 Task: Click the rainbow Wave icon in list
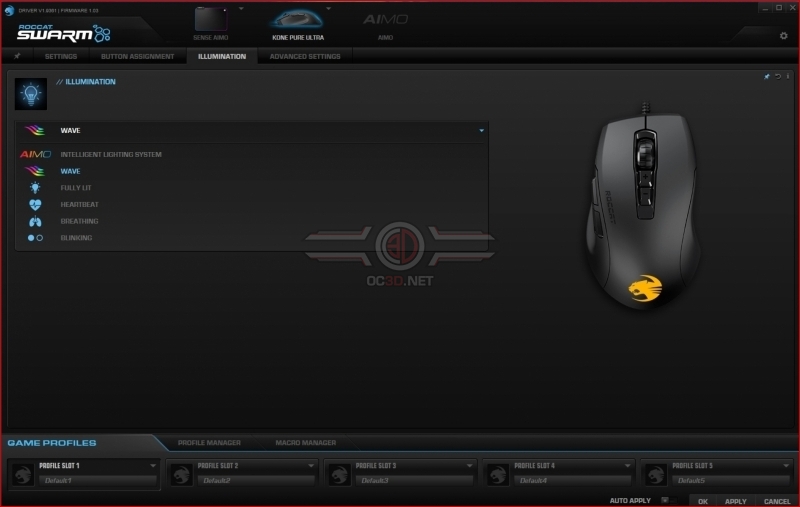[35, 171]
